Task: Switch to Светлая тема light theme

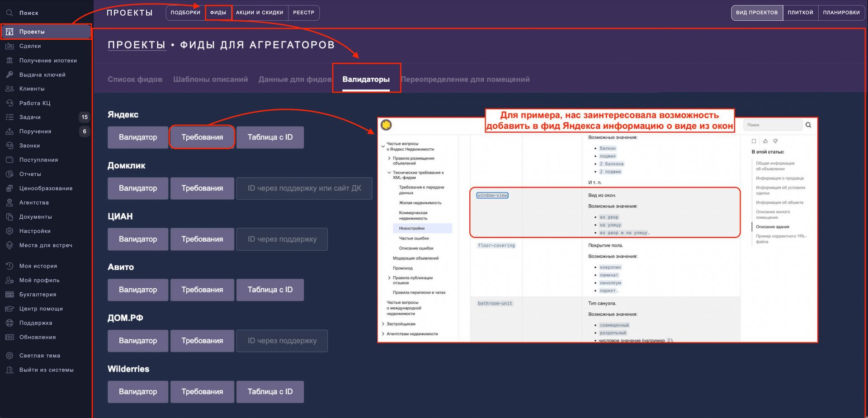Action: click(x=39, y=356)
